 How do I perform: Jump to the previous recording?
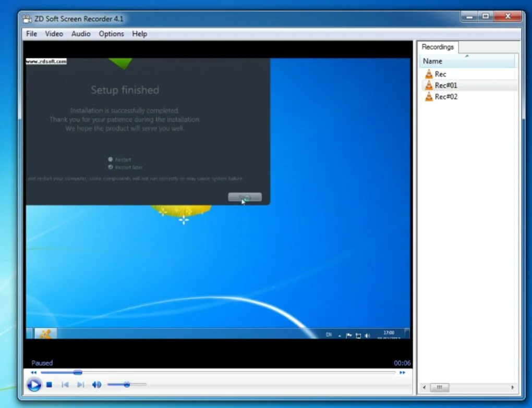(65, 385)
